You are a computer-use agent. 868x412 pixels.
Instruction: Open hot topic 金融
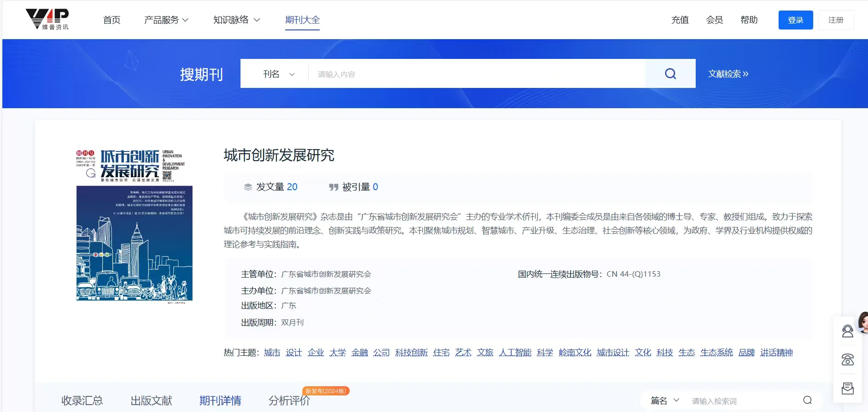[359, 353]
